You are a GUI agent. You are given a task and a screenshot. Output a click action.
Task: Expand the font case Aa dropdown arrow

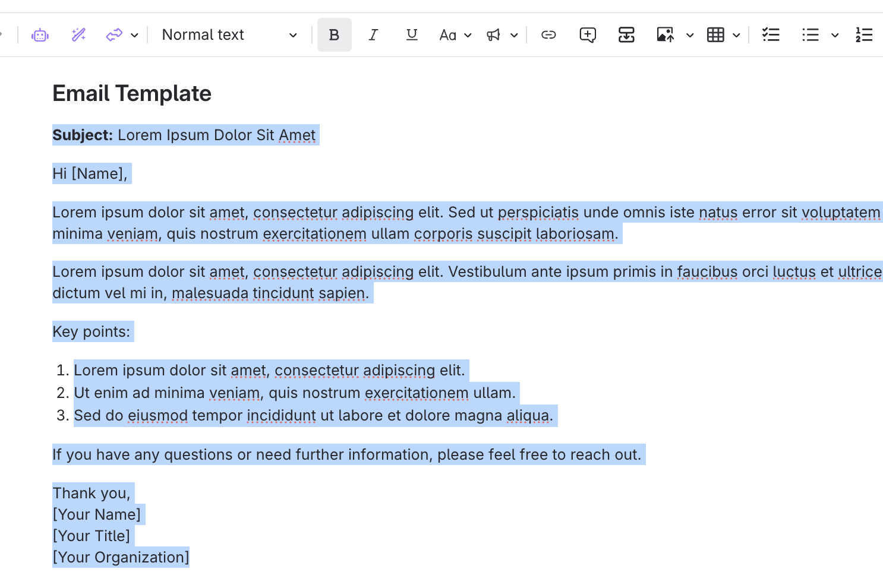pyautogui.click(x=468, y=36)
